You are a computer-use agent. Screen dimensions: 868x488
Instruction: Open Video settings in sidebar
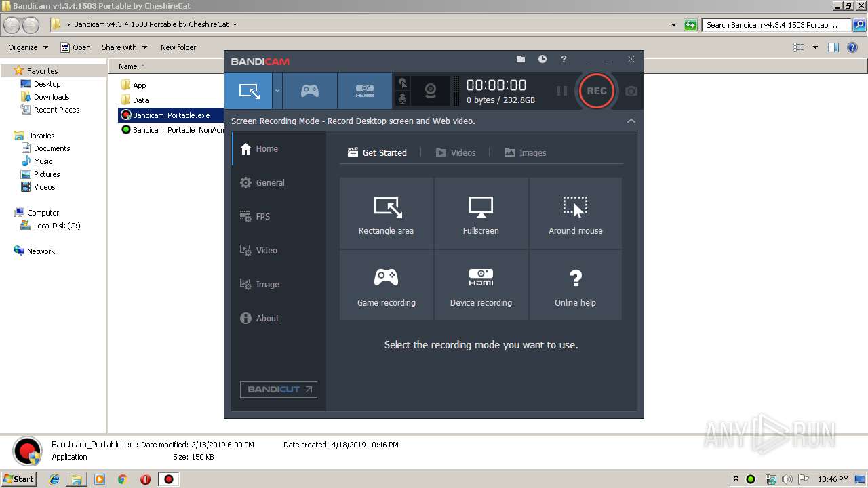tap(279, 251)
